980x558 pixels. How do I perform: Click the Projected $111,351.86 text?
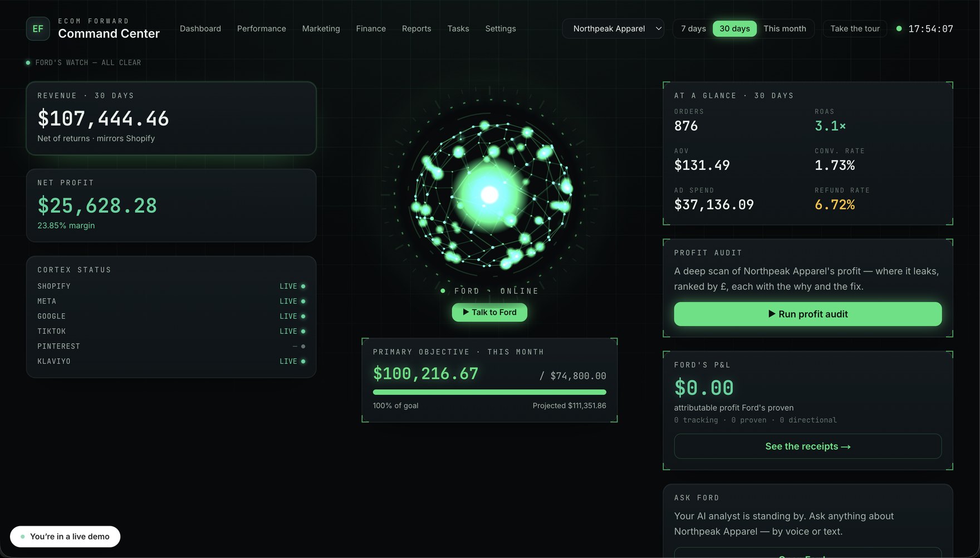tap(569, 405)
